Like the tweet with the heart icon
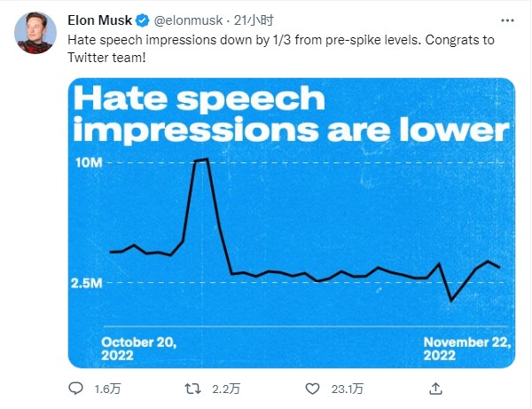 tap(311, 389)
